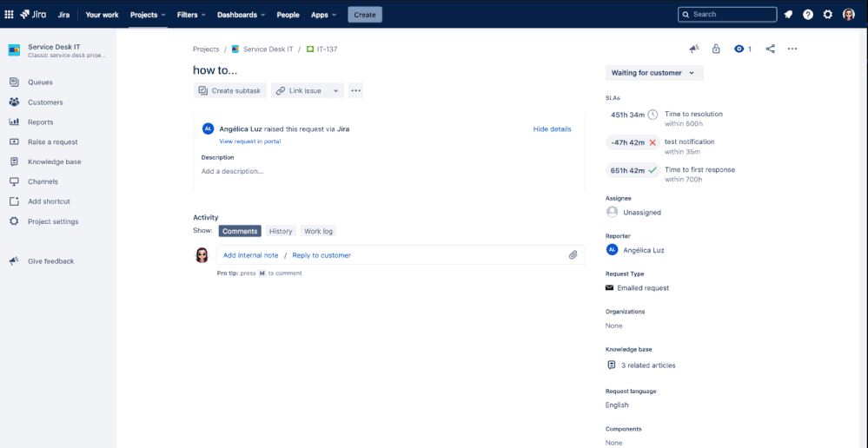Open the People menu item
Image resolution: width=868 pixels, height=448 pixels.
(x=288, y=15)
